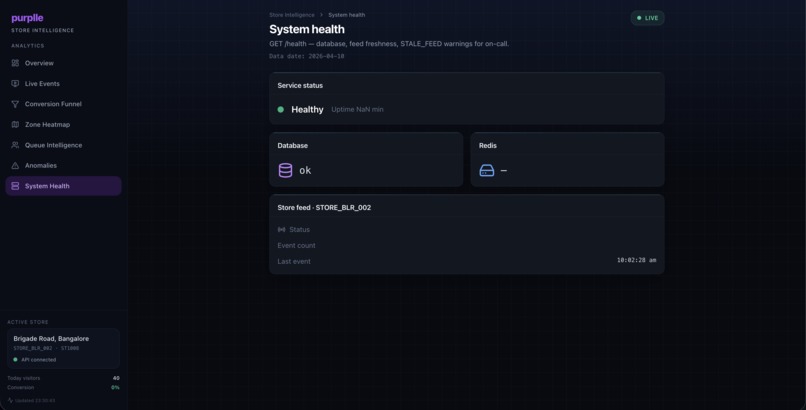Click the 10:02:28 am timestamp

636,260
